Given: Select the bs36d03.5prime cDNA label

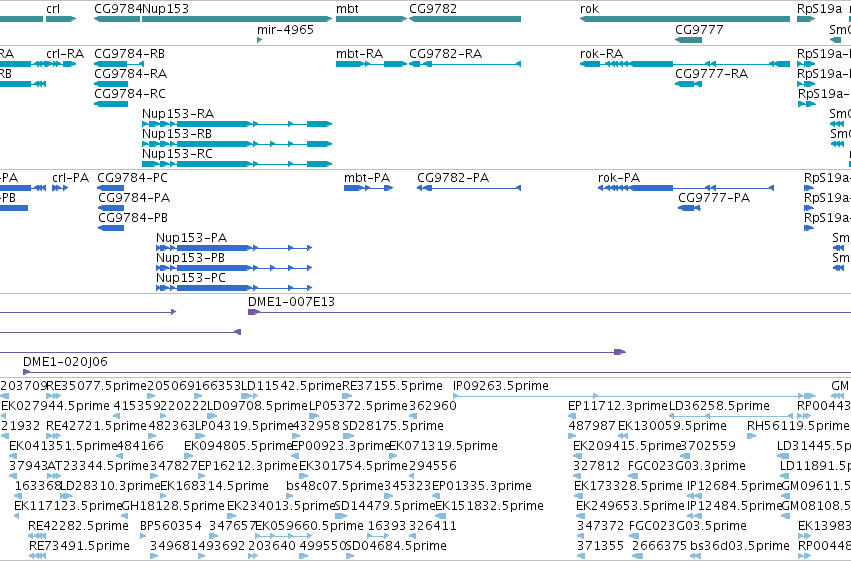Looking at the screenshot, I should point(740,546).
